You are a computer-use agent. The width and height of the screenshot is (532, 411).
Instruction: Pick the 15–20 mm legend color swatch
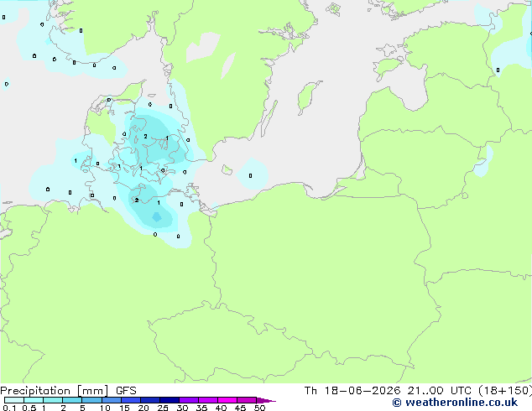click(130, 400)
